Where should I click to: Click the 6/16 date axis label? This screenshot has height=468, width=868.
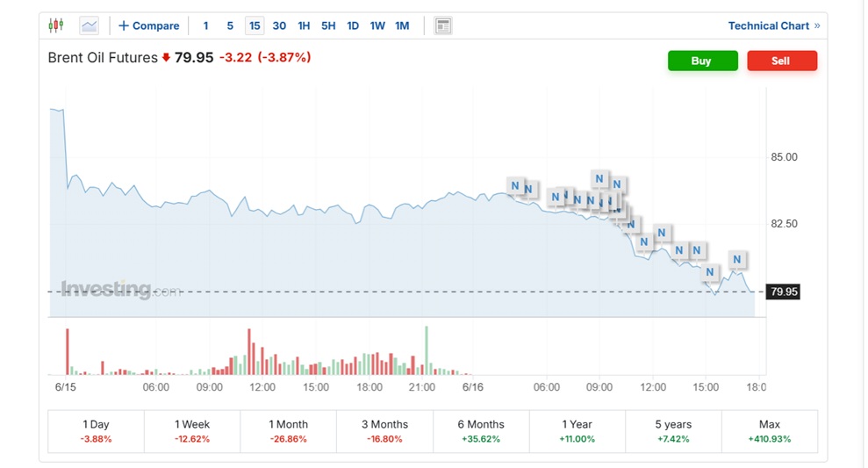click(473, 387)
